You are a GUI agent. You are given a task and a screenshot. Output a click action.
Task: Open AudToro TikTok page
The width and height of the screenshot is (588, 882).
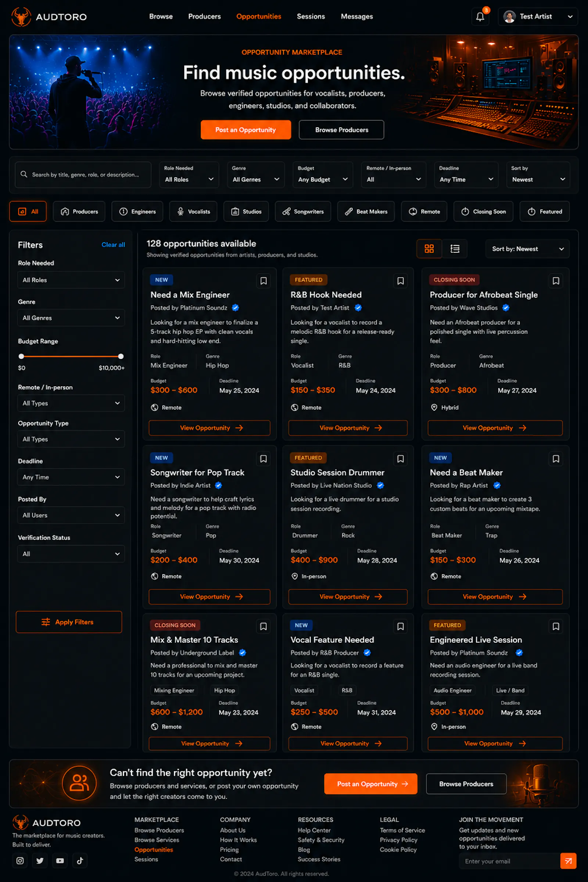[80, 861]
